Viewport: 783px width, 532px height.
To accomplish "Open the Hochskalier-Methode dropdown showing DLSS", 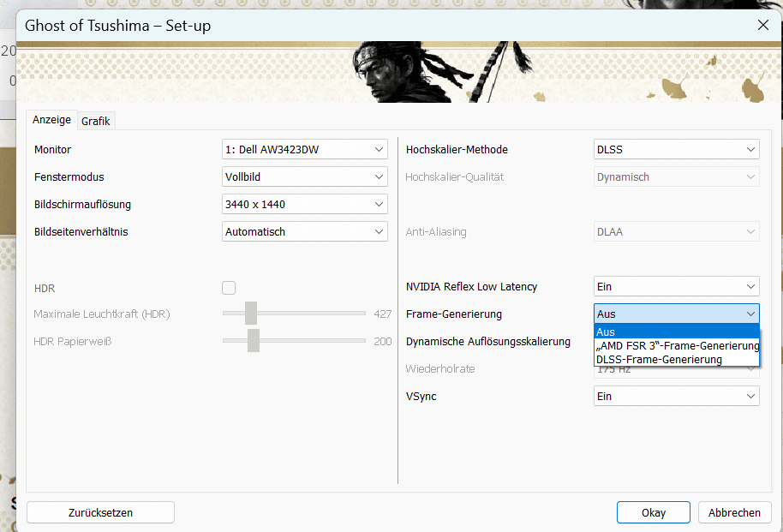I will pos(677,149).
